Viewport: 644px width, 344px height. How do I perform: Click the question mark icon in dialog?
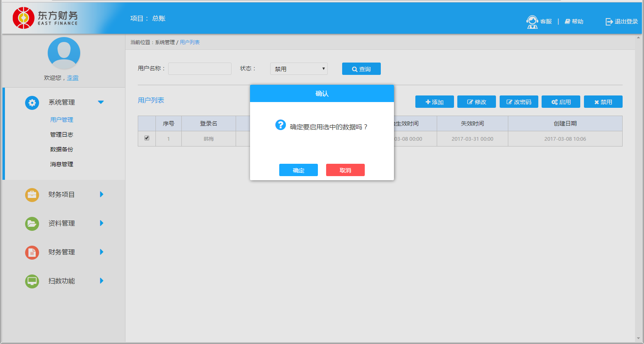[280, 125]
